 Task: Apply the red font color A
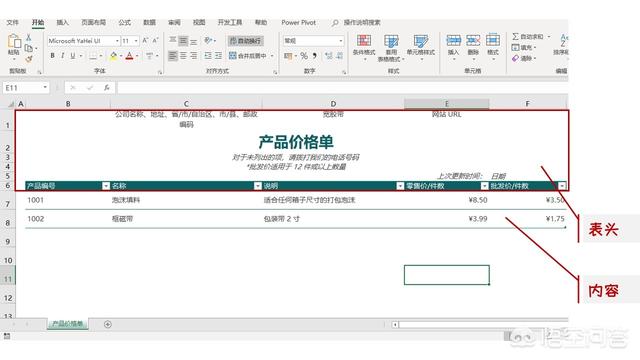tap(129, 56)
